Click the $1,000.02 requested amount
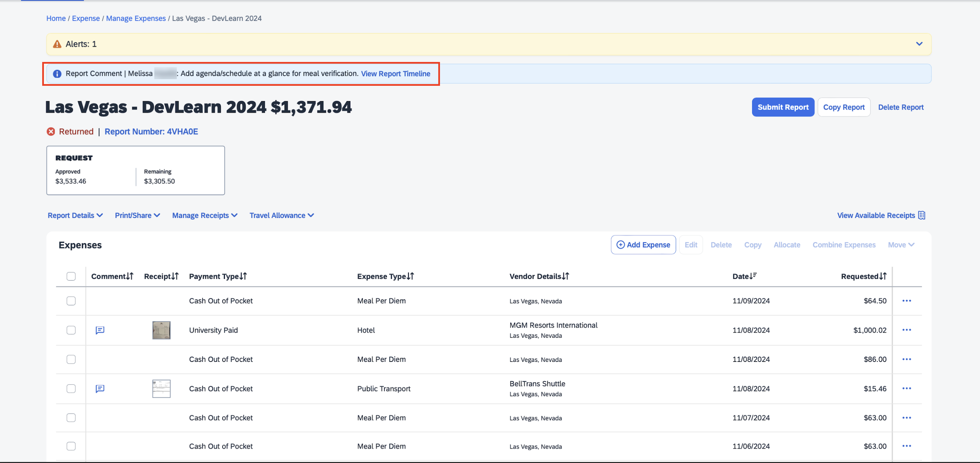Viewport: 980px width, 463px height. 870,330
